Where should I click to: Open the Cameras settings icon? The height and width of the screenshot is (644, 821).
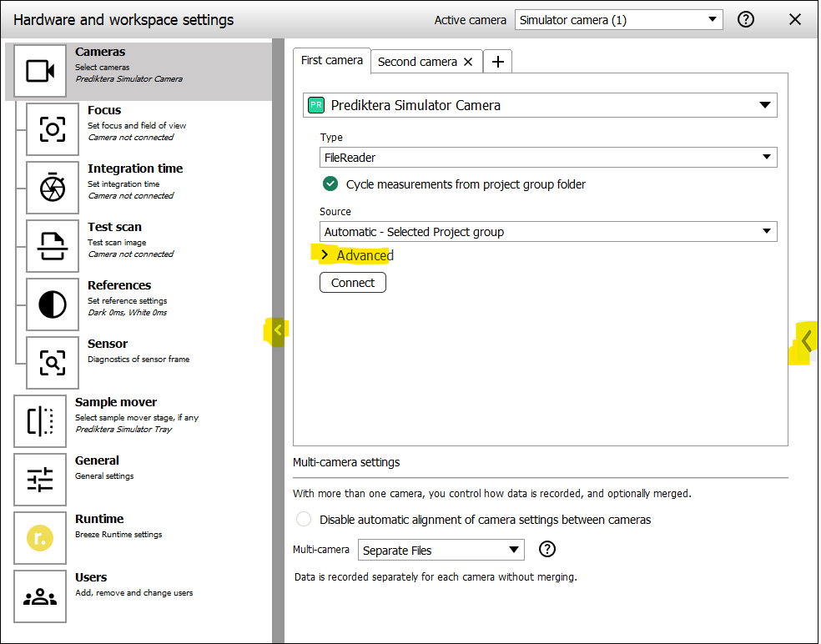pos(40,71)
